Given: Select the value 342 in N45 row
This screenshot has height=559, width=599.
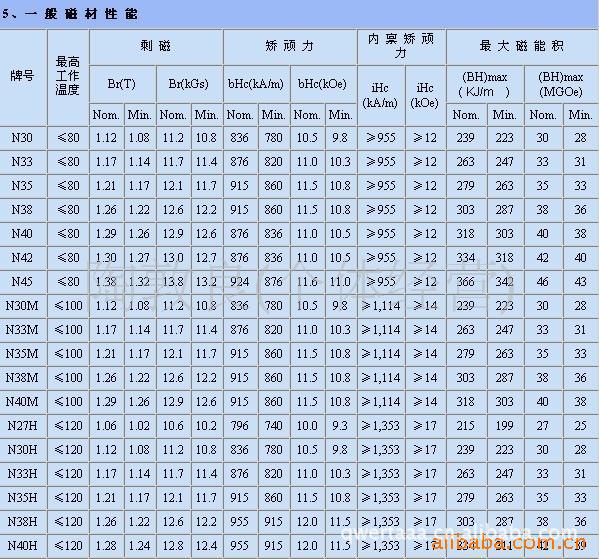Looking at the screenshot, I should click(505, 282).
